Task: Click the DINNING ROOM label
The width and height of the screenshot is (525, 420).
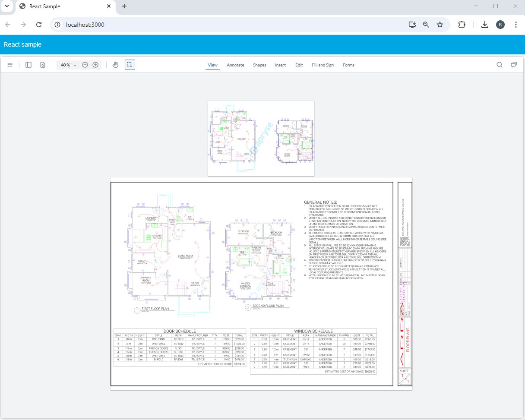Action: coord(145,279)
